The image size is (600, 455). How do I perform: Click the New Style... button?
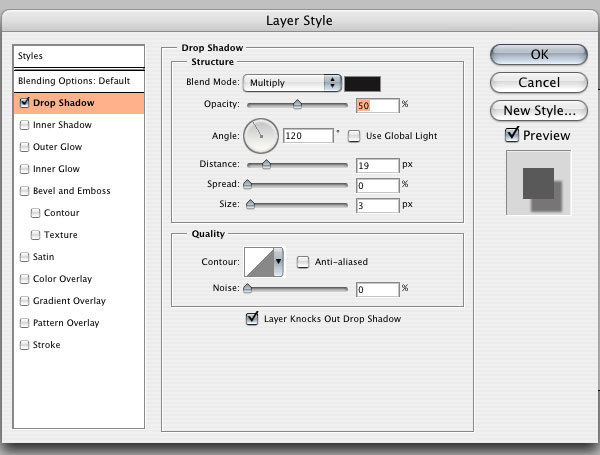[x=538, y=110]
